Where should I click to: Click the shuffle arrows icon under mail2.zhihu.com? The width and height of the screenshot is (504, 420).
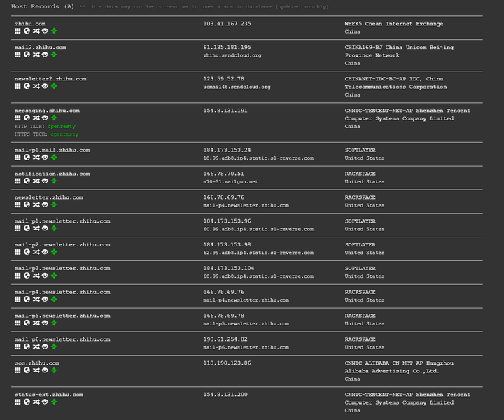(x=36, y=55)
